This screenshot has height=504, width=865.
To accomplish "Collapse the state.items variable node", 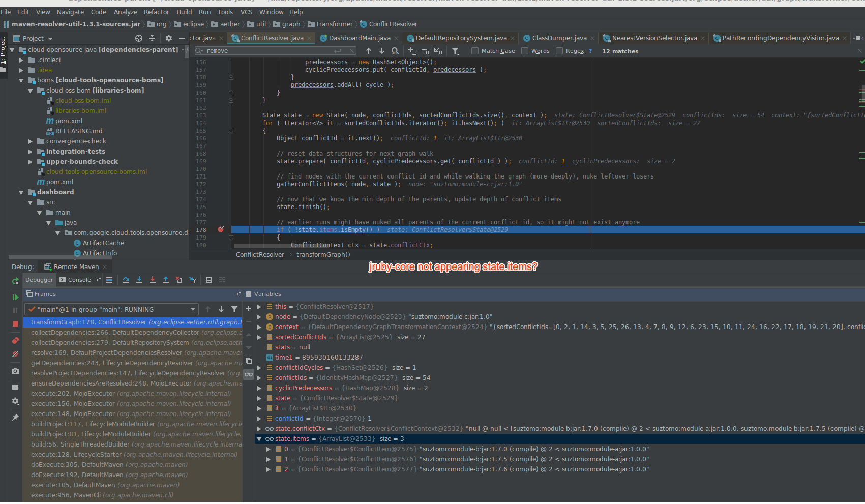I will coord(260,438).
